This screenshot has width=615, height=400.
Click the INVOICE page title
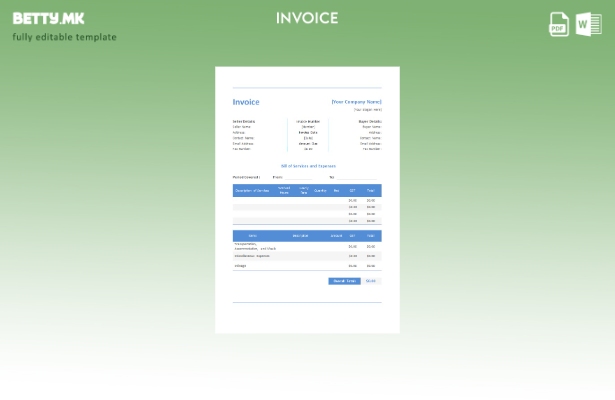(x=307, y=18)
